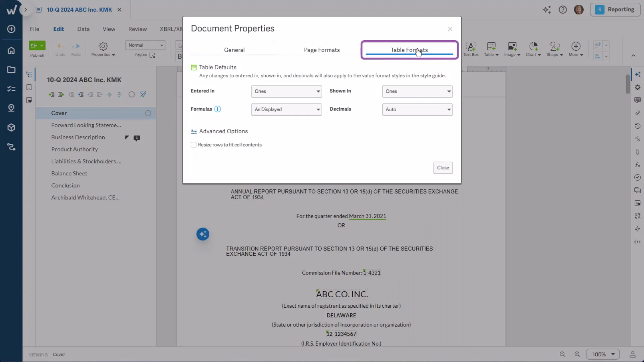
Task: Click the document vertical scrollbar thumb
Action: point(628,84)
